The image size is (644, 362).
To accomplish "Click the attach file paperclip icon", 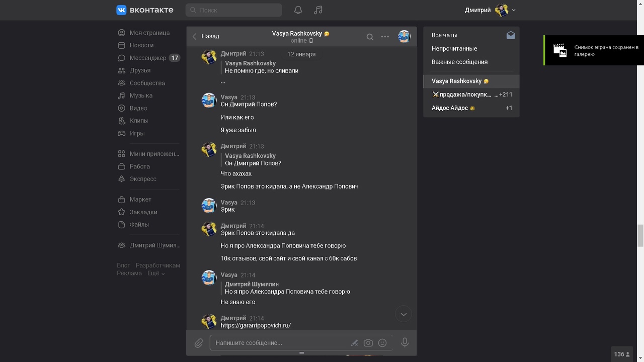I will 199,343.
